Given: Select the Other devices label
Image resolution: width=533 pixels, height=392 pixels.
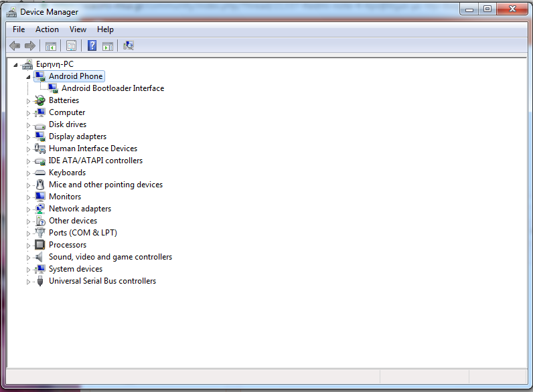Looking at the screenshot, I should tap(73, 221).
